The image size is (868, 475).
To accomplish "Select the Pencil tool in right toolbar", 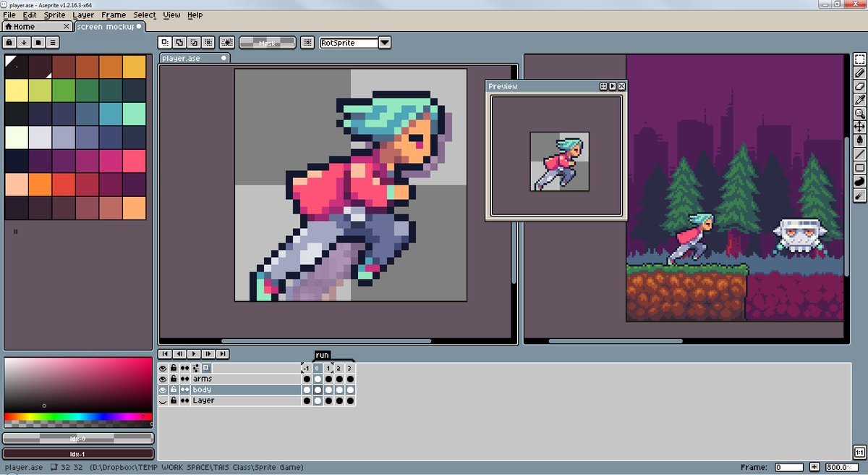I will click(x=860, y=72).
